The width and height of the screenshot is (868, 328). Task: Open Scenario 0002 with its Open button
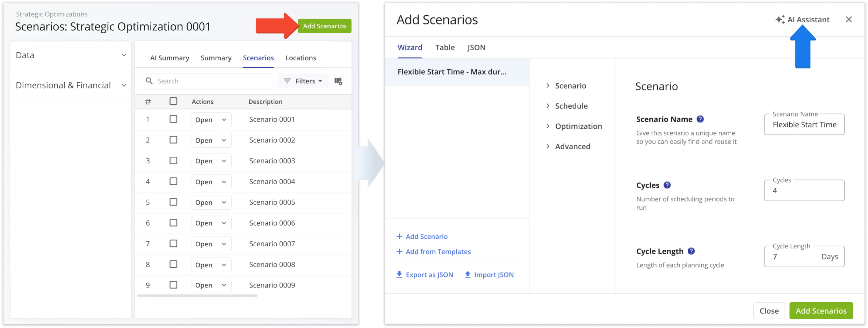tap(204, 140)
